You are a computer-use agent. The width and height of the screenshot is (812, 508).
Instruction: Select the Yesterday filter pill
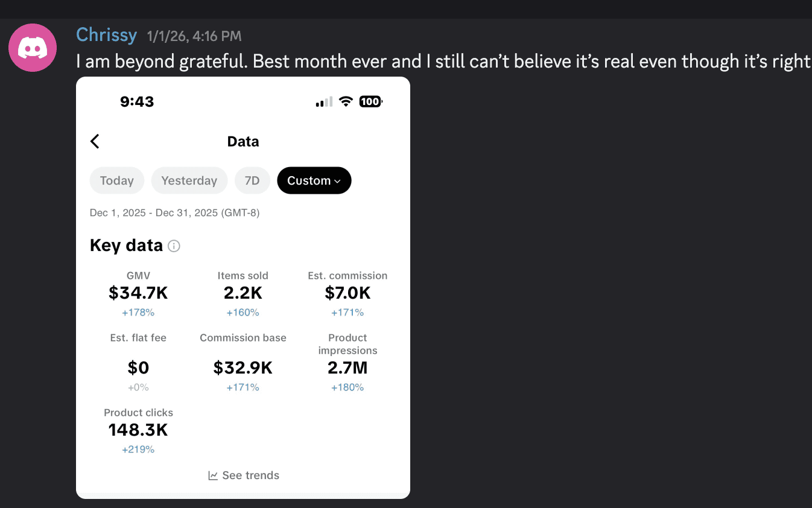[x=189, y=180]
